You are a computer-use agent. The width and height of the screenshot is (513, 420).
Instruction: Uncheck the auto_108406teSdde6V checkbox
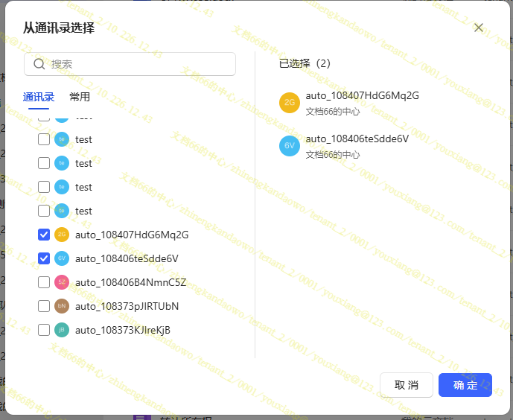point(44,258)
